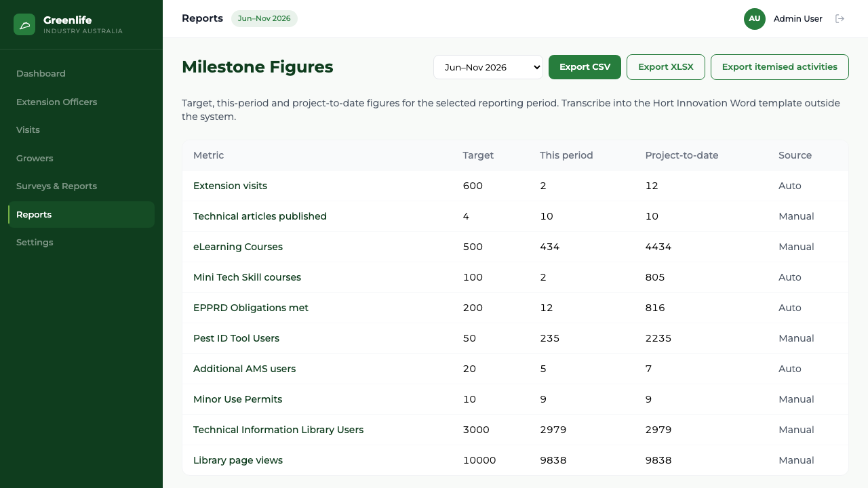Select Additional AMS users row
This screenshot has height=488, width=868.
(x=515, y=369)
